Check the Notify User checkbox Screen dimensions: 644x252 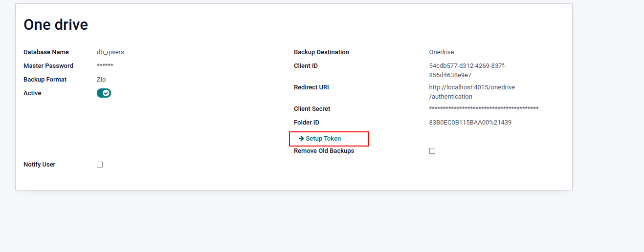(100, 165)
